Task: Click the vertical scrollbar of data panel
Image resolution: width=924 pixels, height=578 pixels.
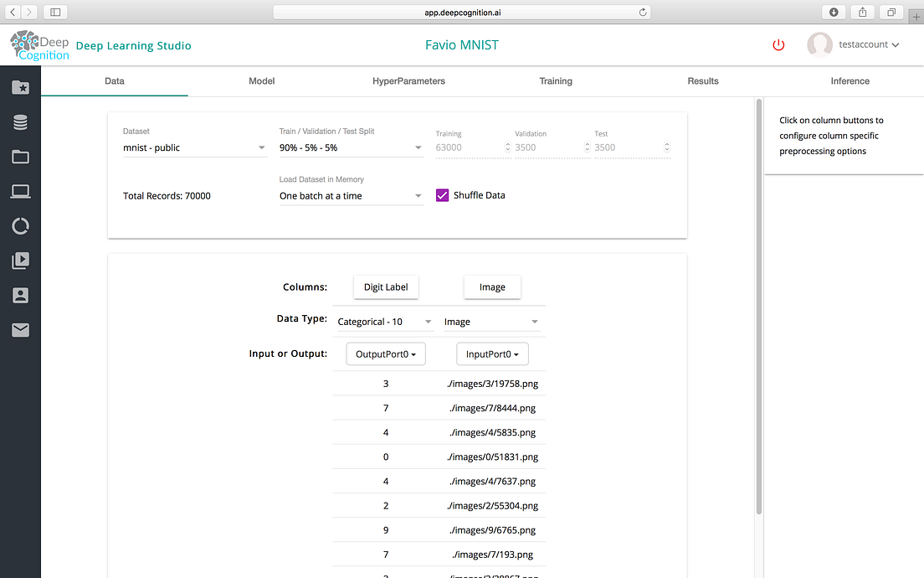Action: pyautogui.click(x=759, y=307)
